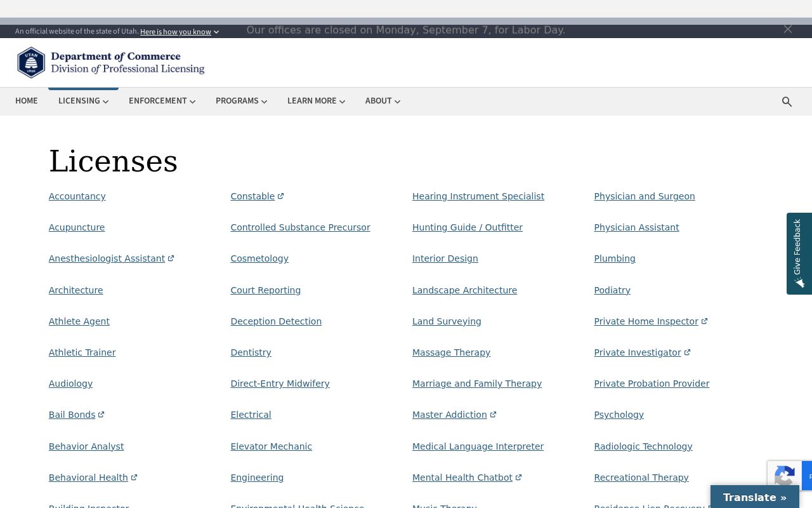Image resolution: width=812 pixels, height=508 pixels.
Task: Open the Radiologic Technology link
Action: (643, 446)
